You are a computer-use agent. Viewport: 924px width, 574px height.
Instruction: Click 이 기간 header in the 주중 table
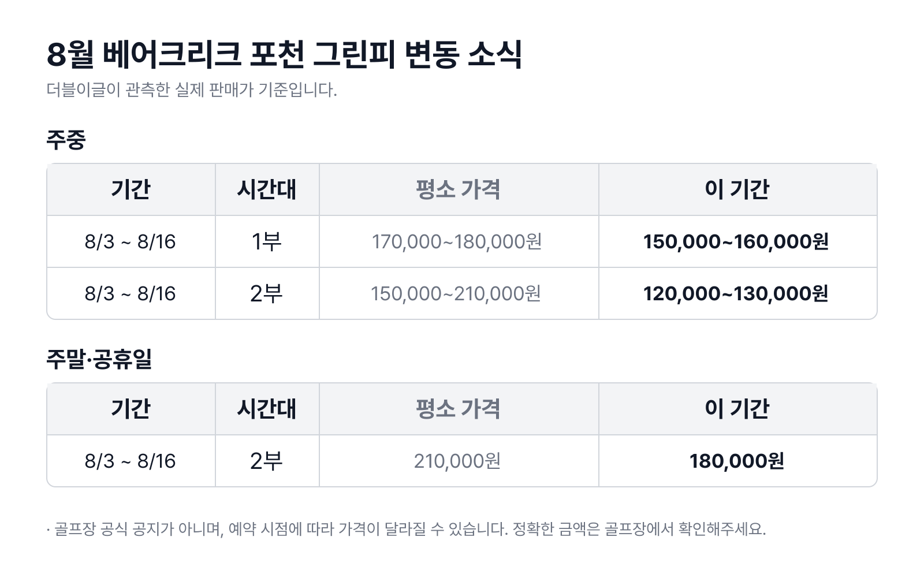click(737, 189)
